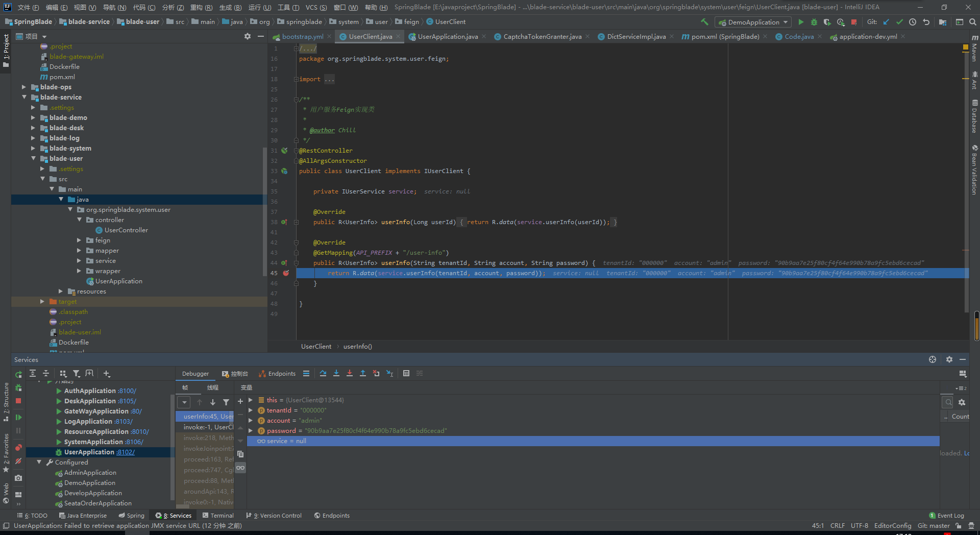The height and width of the screenshot is (535, 980).
Task: Open Evaluate Expression calculator icon
Action: (406, 373)
